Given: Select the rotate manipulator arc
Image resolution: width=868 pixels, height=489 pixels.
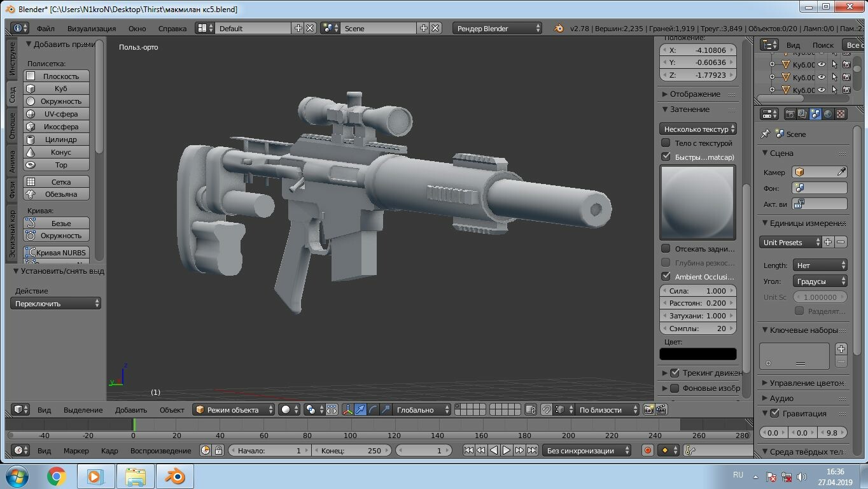Looking at the screenshot, I should click(x=373, y=409).
